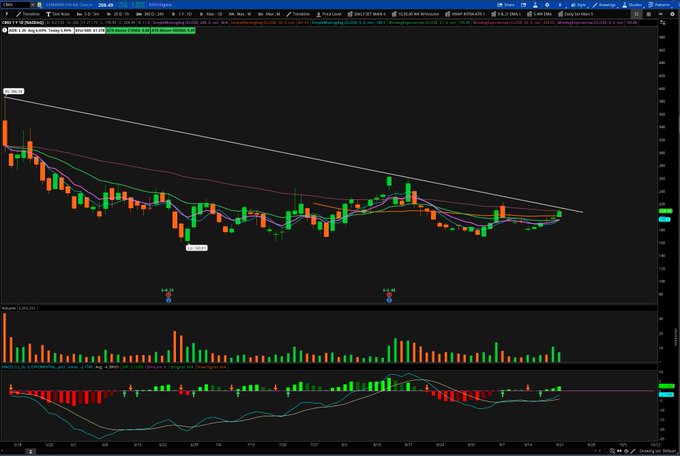Select the second Trendline tool near Price Level

tap(298, 14)
